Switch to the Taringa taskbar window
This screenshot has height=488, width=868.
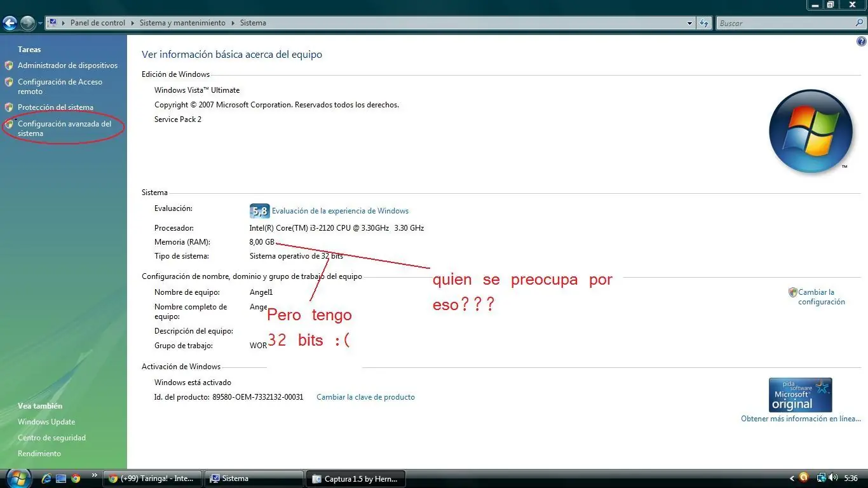point(152,478)
